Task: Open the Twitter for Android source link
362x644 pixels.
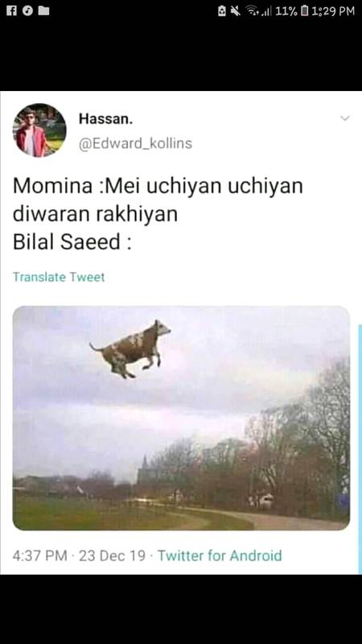Action: click(220, 555)
